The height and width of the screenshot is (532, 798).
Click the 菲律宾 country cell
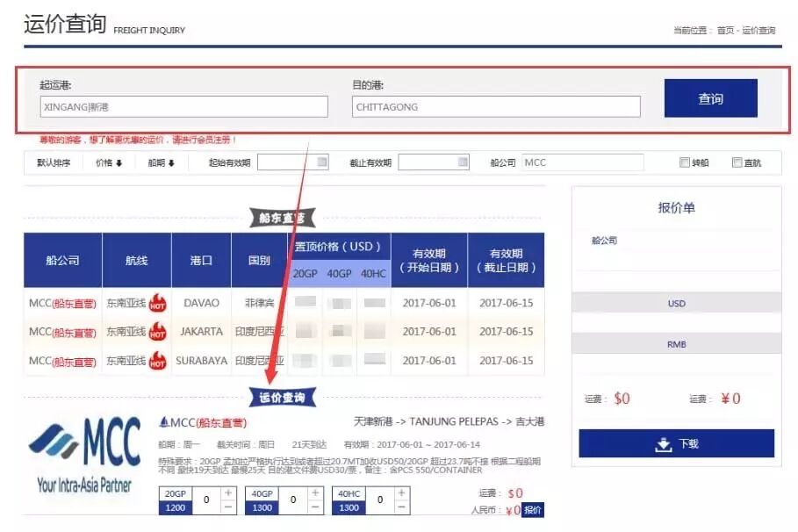point(260,303)
